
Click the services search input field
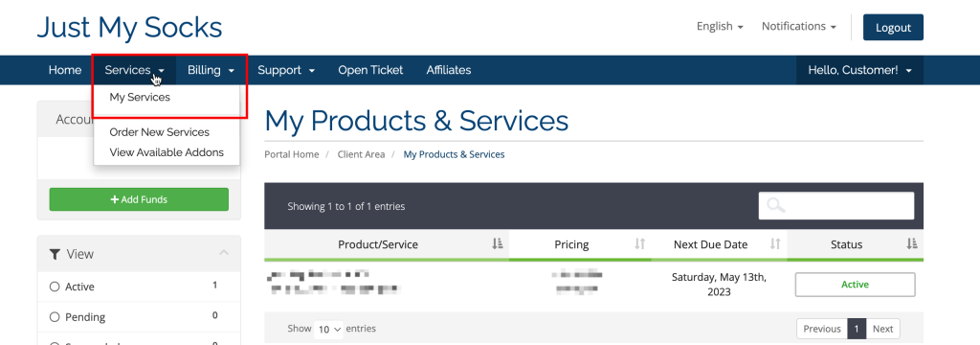click(836, 205)
